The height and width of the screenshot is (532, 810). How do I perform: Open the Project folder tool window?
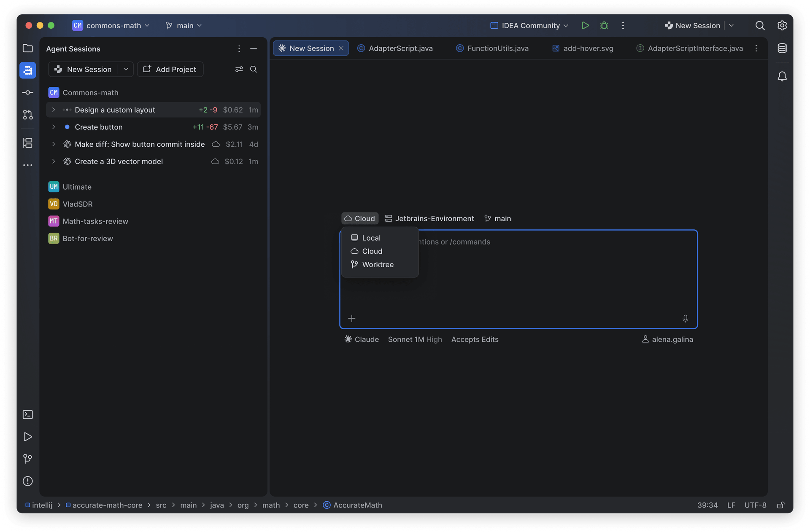27,48
